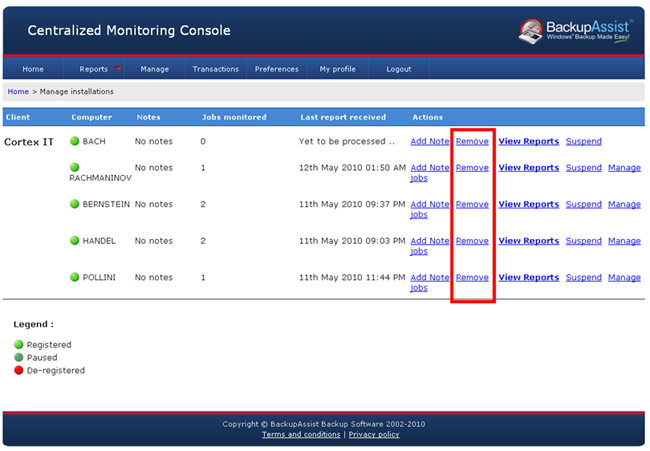The height and width of the screenshot is (451, 650).
Task: Suspend the BERNSTEIN installation
Action: click(583, 204)
